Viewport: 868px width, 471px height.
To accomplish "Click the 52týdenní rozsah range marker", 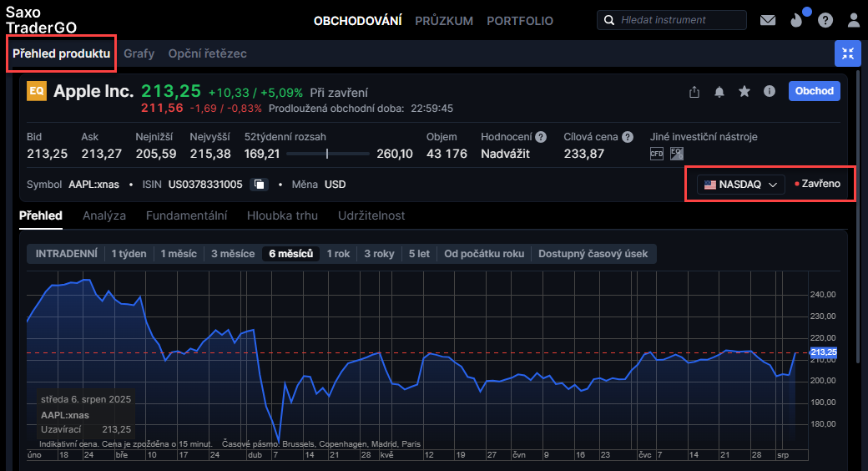I will [327, 154].
